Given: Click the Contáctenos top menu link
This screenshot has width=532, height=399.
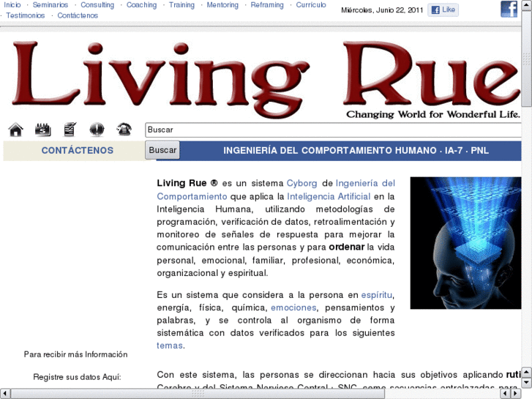Looking at the screenshot, I should [x=78, y=15].
